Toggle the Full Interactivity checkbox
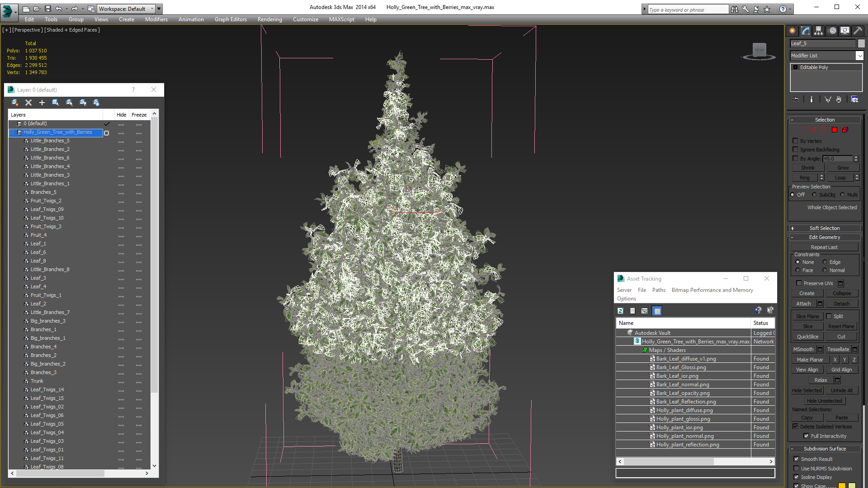The width and height of the screenshot is (868, 488). [x=806, y=436]
